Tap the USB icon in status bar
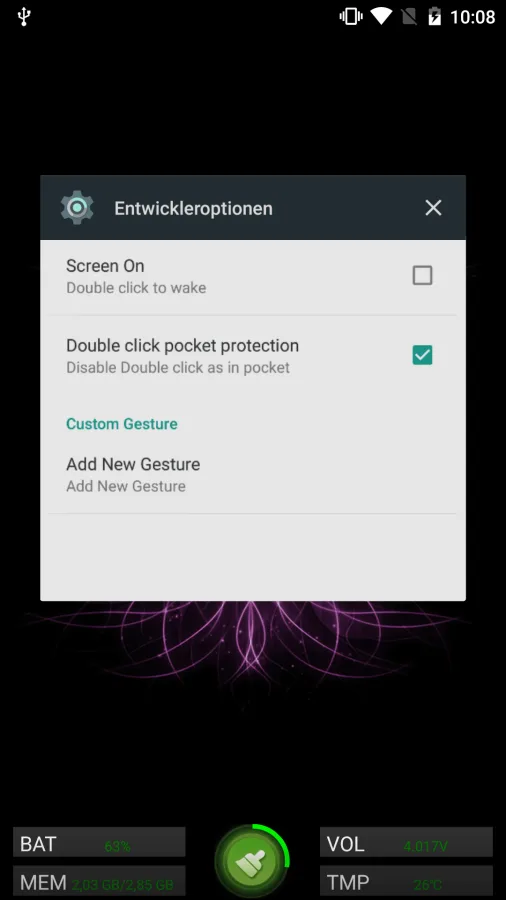The width and height of the screenshot is (506, 900). point(24,17)
